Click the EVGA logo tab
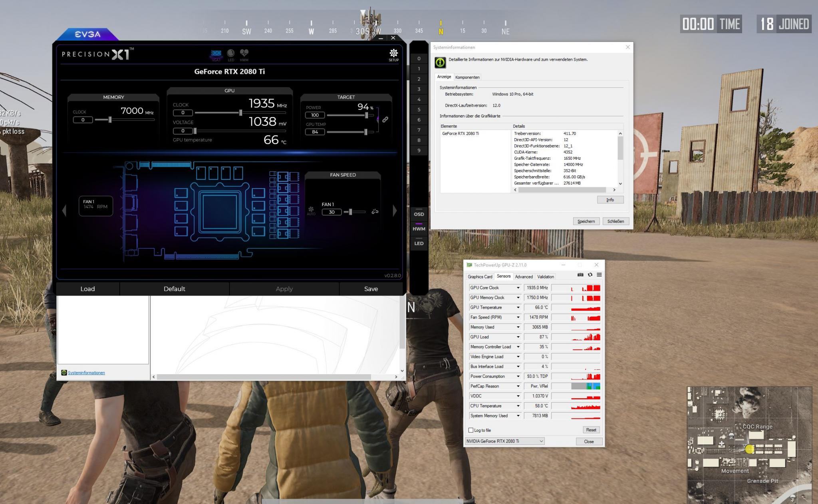 pyautogui.click(x=87, y=34)
